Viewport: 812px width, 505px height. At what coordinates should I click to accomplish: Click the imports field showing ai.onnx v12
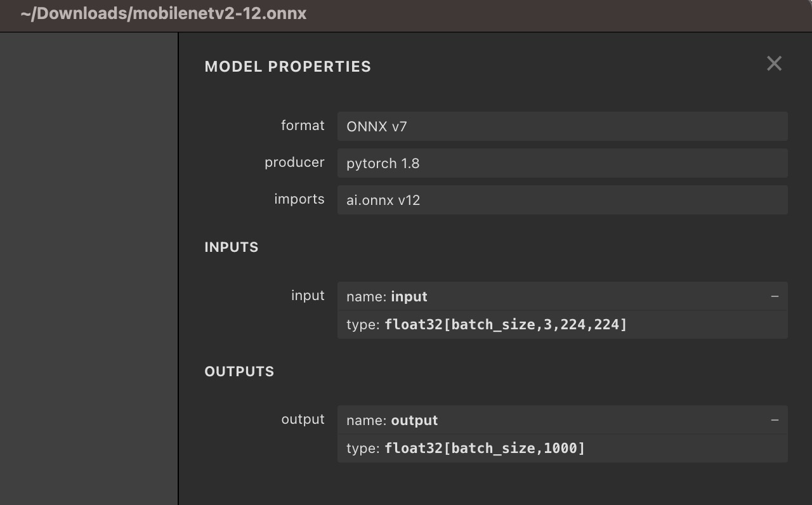tap(562, 200)
